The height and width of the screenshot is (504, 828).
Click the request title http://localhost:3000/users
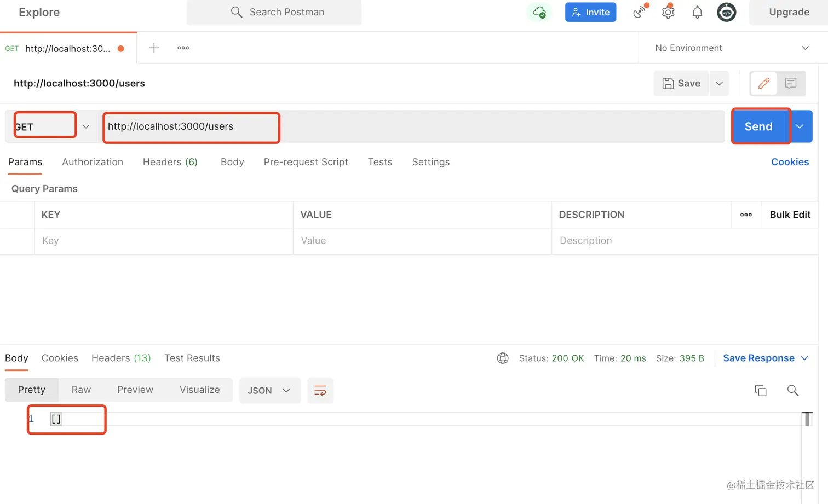(x=79, y=83)
